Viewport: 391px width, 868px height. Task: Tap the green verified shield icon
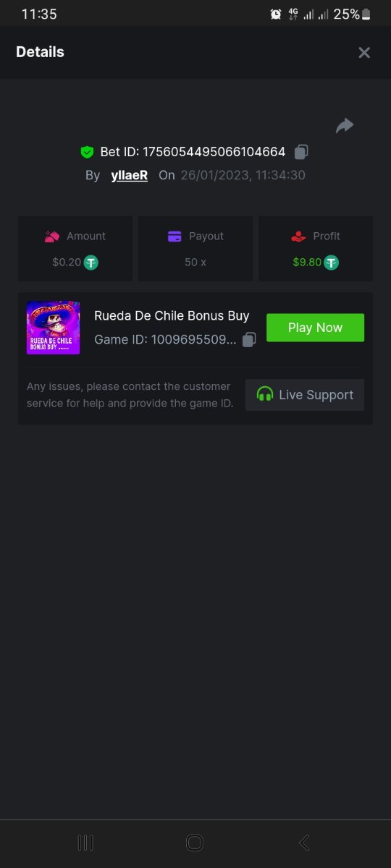pos(87,152)
